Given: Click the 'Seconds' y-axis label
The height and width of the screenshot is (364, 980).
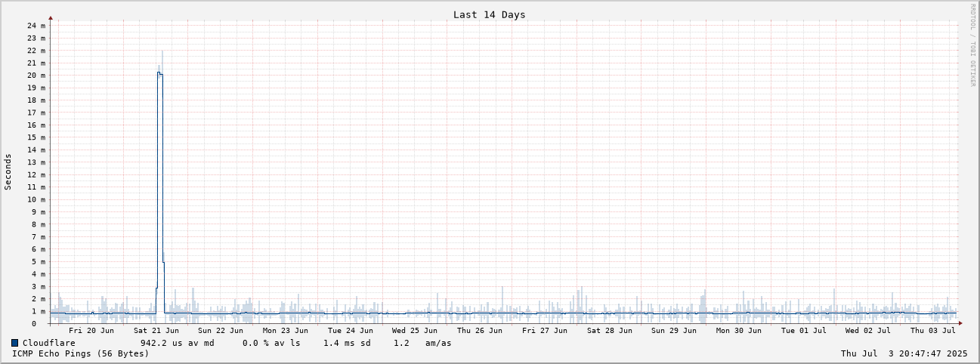Looking at the screenshot, I should pos(8,171).
